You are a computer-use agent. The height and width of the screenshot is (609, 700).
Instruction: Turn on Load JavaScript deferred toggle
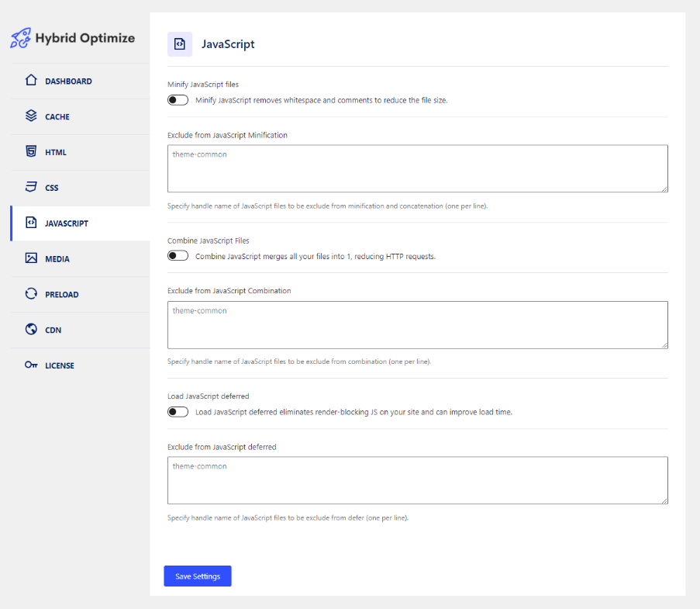(x=178, y=412)
